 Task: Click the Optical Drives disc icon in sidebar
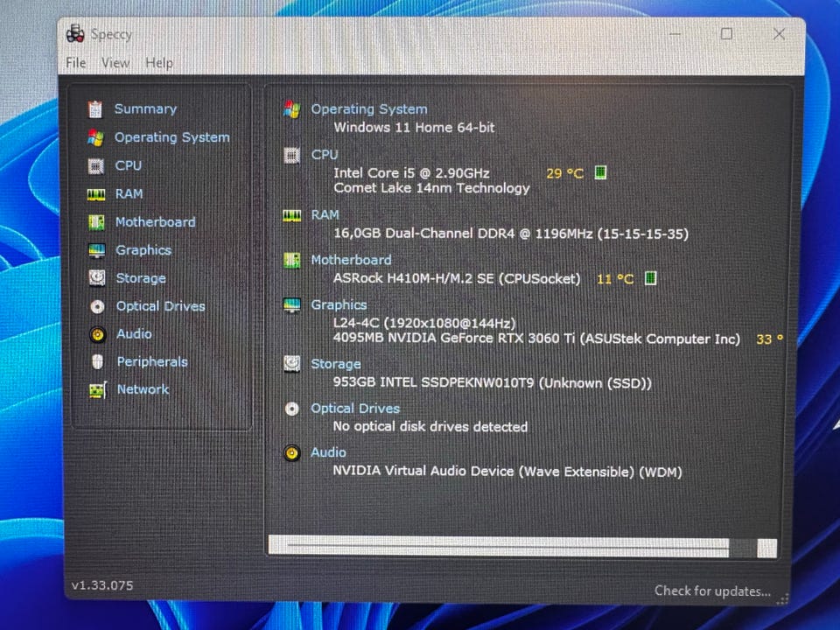(97, 306)
